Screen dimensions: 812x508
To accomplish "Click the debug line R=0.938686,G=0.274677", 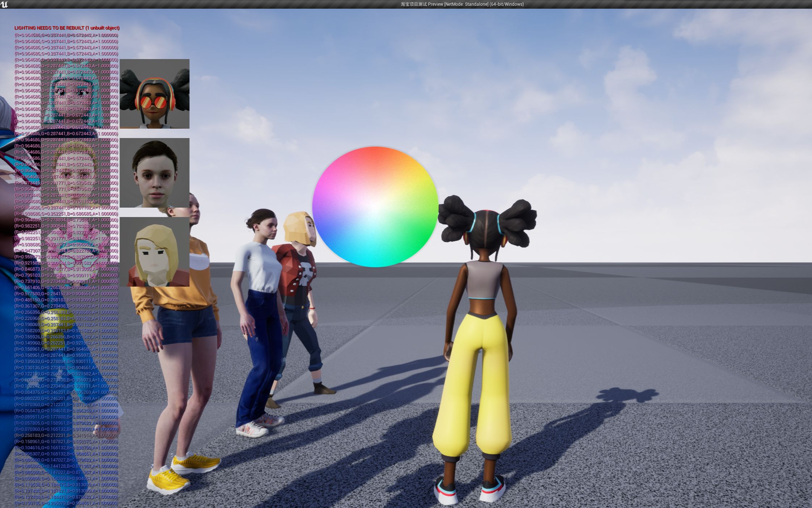I will [66, 245].
